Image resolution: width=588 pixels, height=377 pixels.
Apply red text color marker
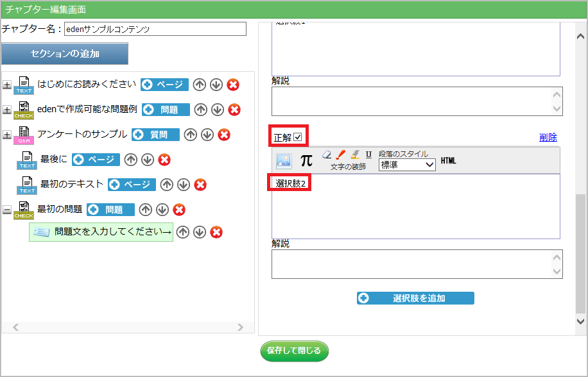(340, 155)
